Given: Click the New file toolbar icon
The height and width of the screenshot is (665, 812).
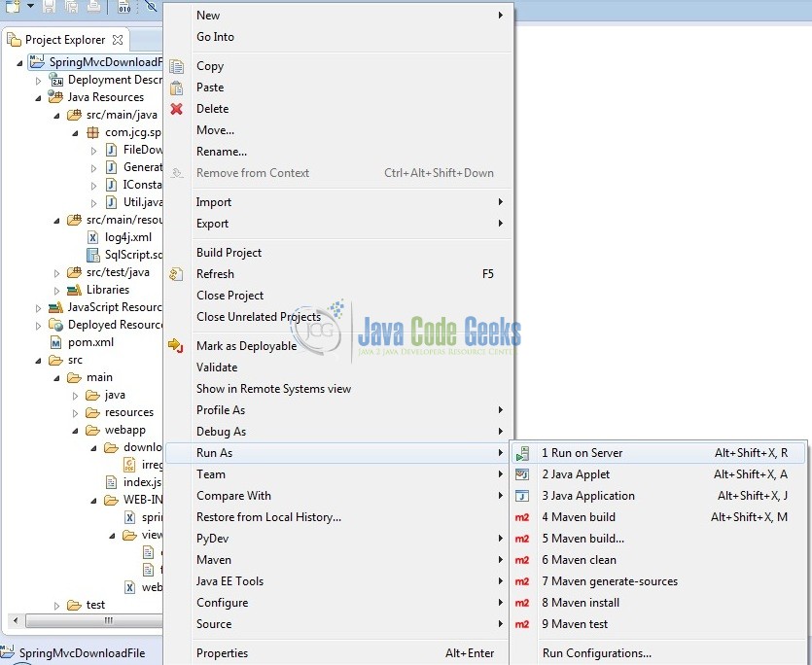Looking at the screenshot, I should (x=14, y=6).
